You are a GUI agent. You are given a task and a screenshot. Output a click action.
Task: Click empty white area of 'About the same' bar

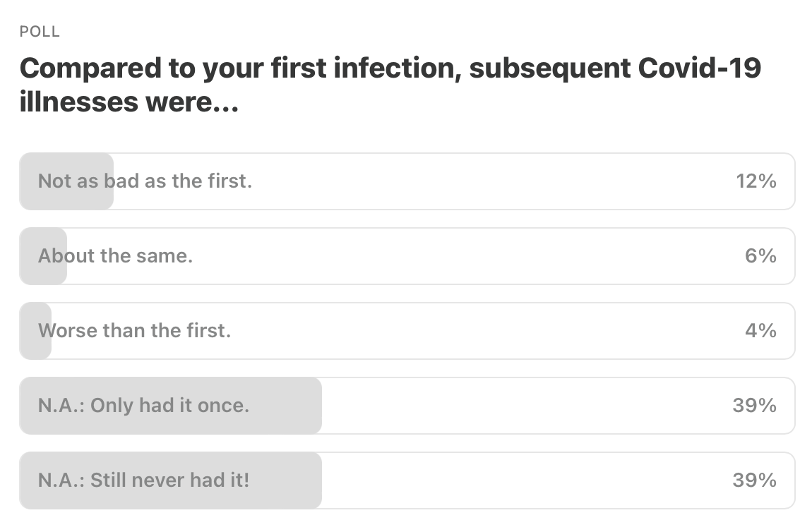click(466, 256)
